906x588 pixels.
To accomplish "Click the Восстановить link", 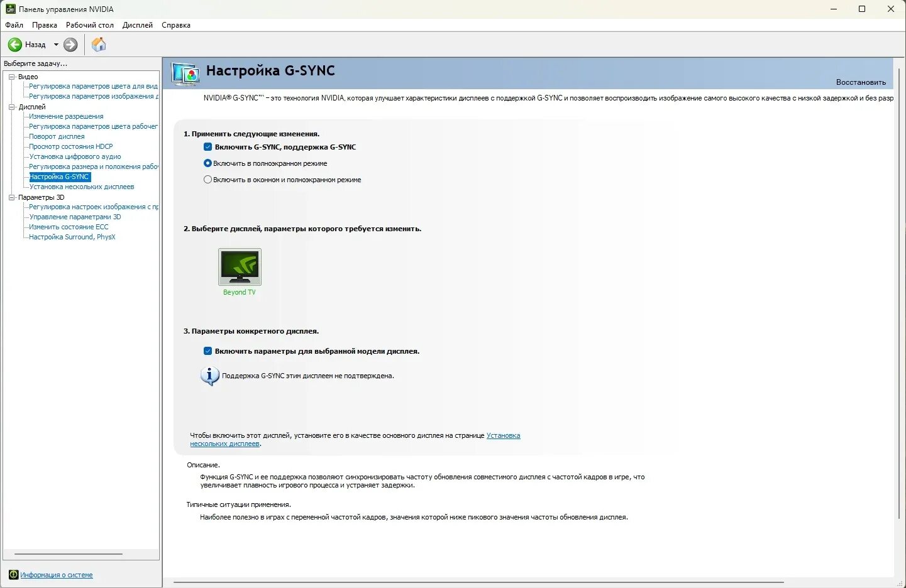I will click(x=861, y=82).
